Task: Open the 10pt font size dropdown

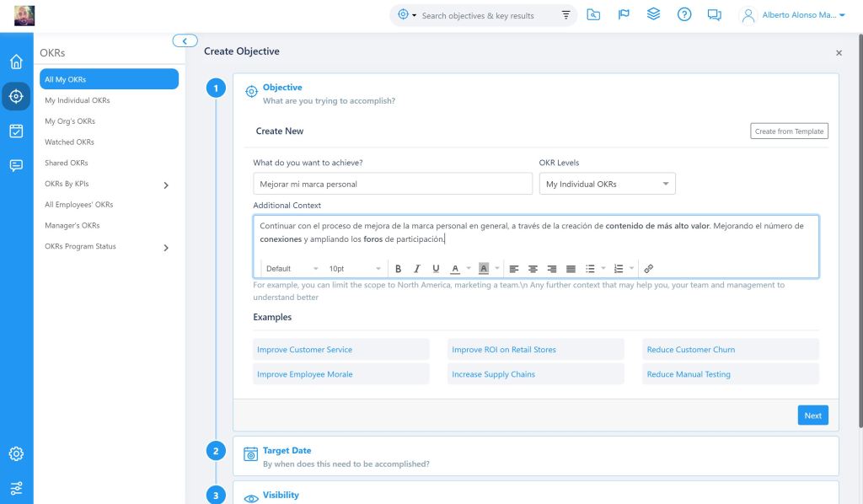Action: 354,269
